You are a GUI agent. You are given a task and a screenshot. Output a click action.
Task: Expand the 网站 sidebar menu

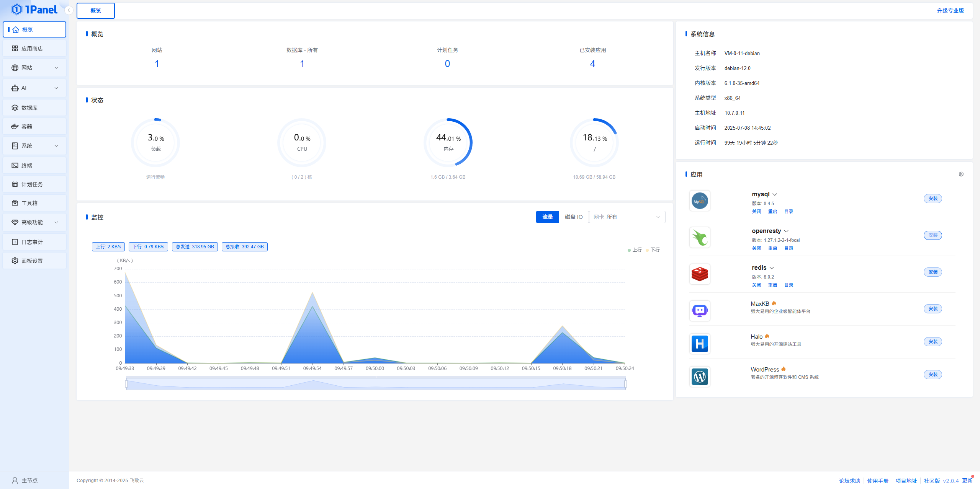pos(34,68)
